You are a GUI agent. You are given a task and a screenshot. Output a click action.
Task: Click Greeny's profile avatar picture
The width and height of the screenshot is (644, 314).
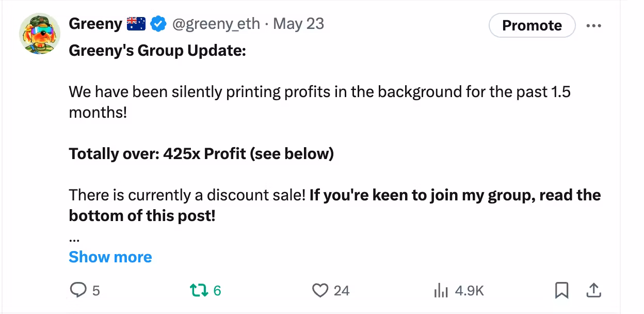click(x=40, y=34)
